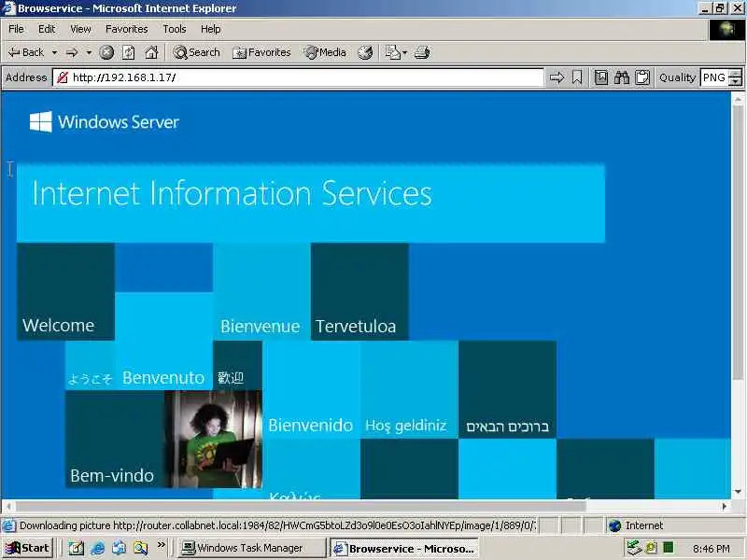Show browsing History icon
Viewport: 747px width, 560px height.
pyautogui.click(x=365, y=52)
